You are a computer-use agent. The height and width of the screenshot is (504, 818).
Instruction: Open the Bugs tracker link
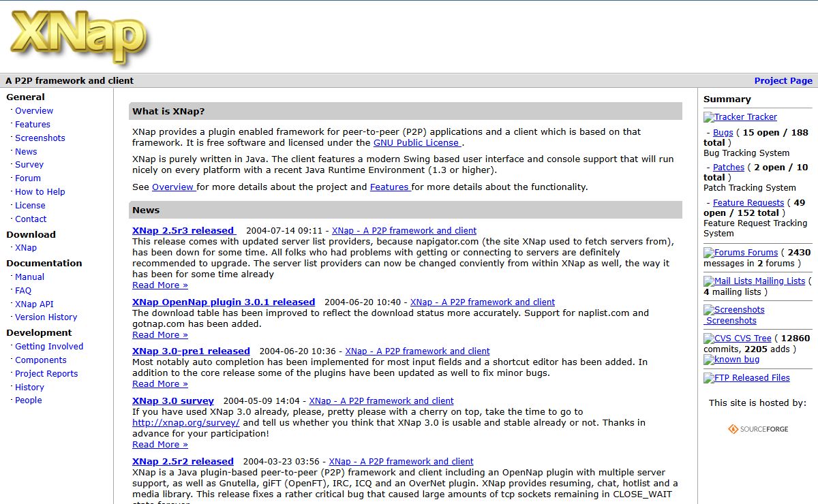[x=723, y=133]
